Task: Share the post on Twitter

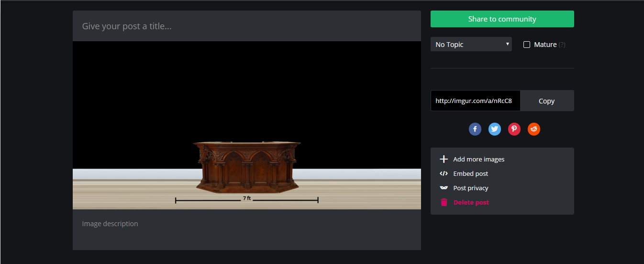Action: click(x=495, y=129)
